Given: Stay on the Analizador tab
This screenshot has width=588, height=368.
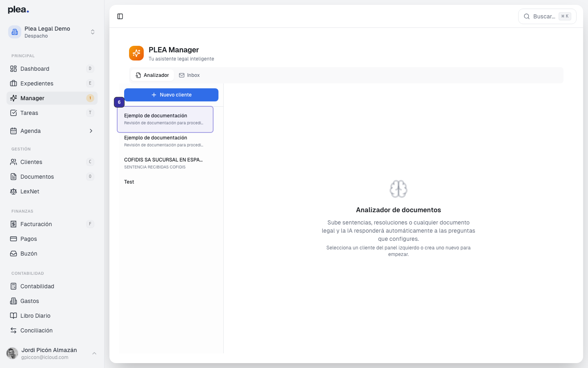Looking at the screenshot, I should click(152, 75).
